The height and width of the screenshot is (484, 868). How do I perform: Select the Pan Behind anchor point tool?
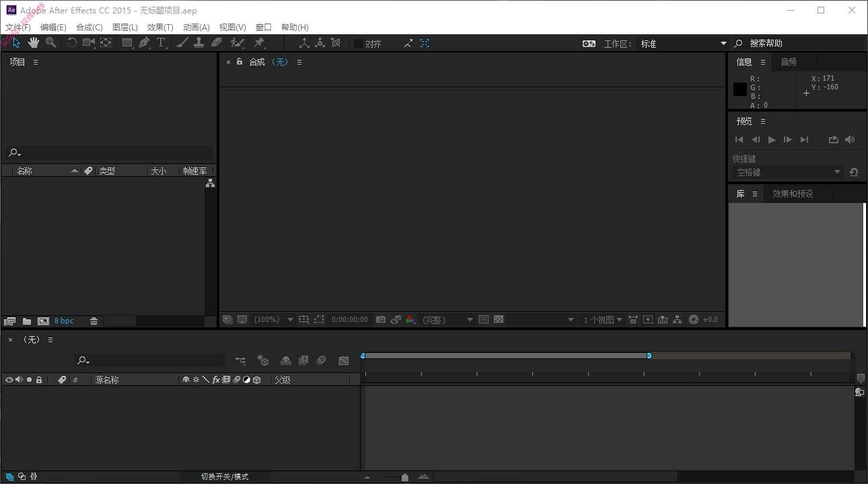tap(106, 43)
